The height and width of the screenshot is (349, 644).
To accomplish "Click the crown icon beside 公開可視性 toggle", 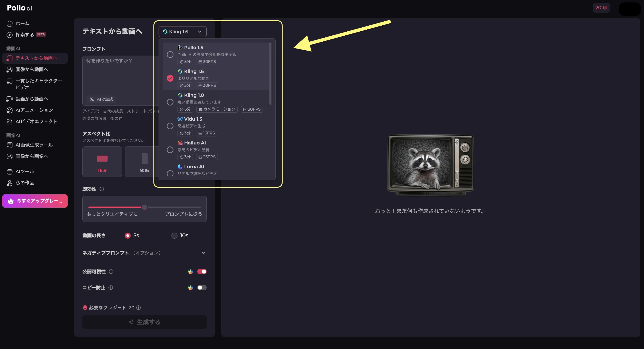I will point(190,272).
